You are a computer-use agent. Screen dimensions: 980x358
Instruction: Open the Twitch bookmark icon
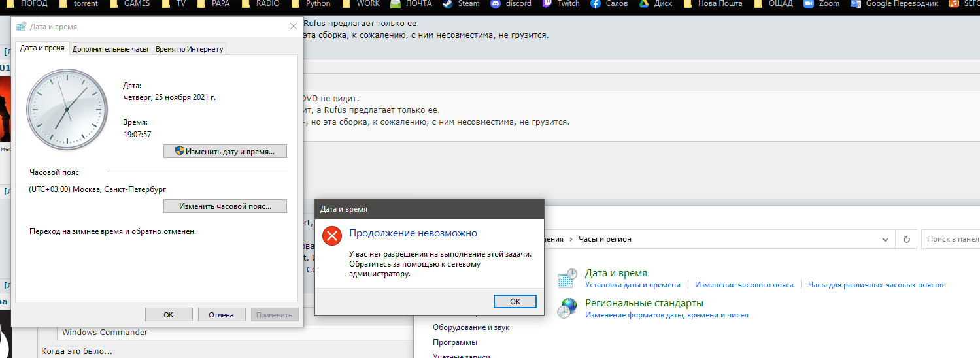(547, 3)
